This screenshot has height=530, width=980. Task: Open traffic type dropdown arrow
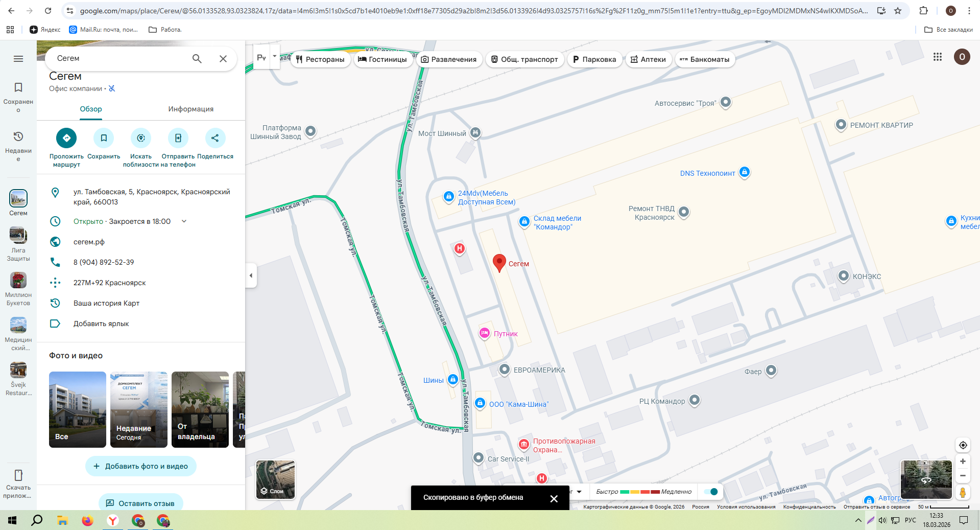[x=579, y=492]
